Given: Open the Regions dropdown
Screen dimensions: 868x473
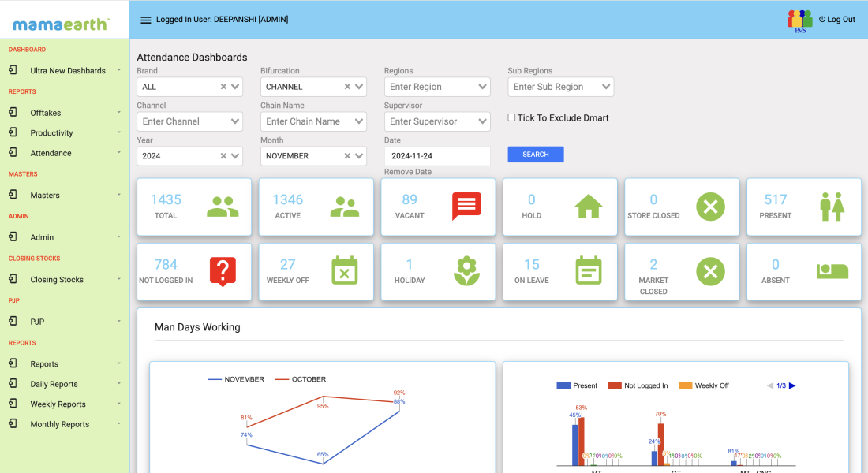Looking at the screenshot, I should coord(437,87).
